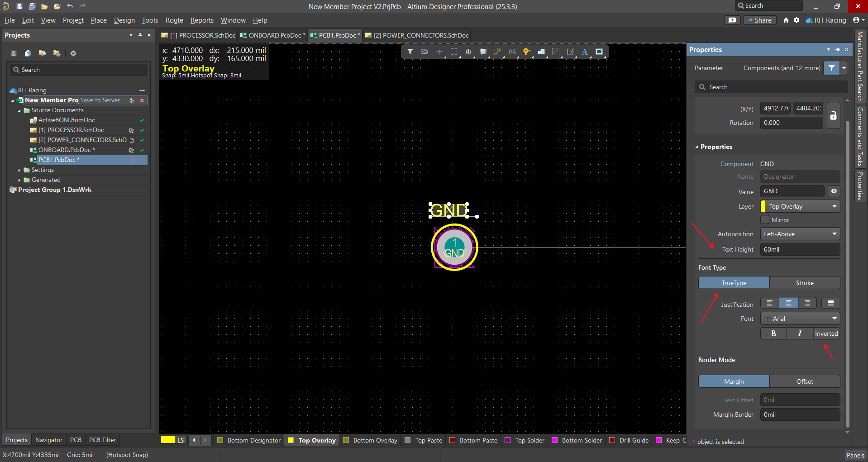Select the Place Dimension tool
Screen dimensions: 868x462
click(x=570, y=52)
